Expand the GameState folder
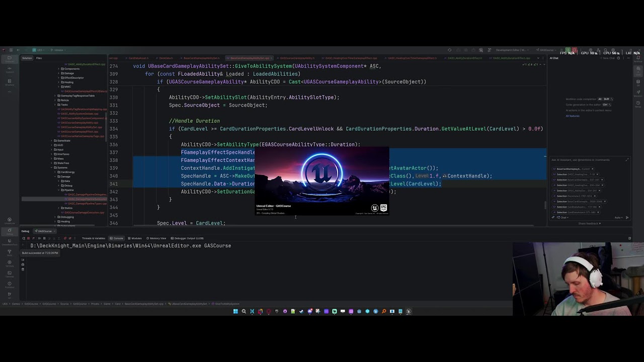 click(51, 141)
